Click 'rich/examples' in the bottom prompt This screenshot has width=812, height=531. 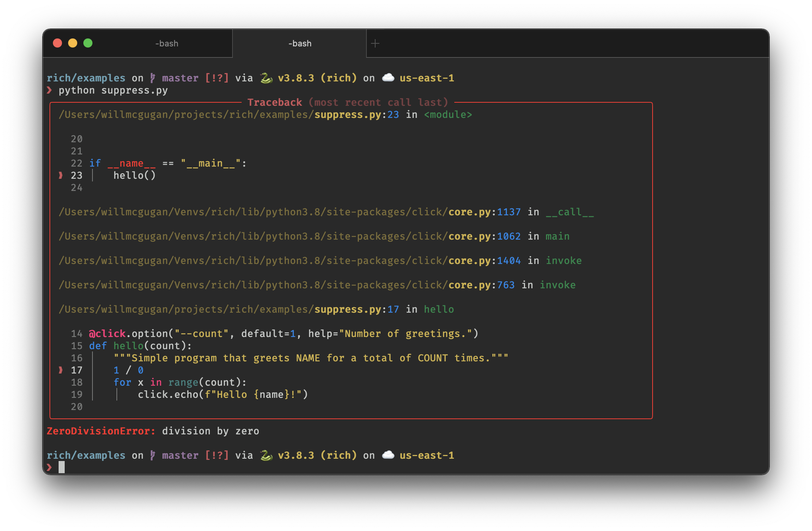pos(86,456)
